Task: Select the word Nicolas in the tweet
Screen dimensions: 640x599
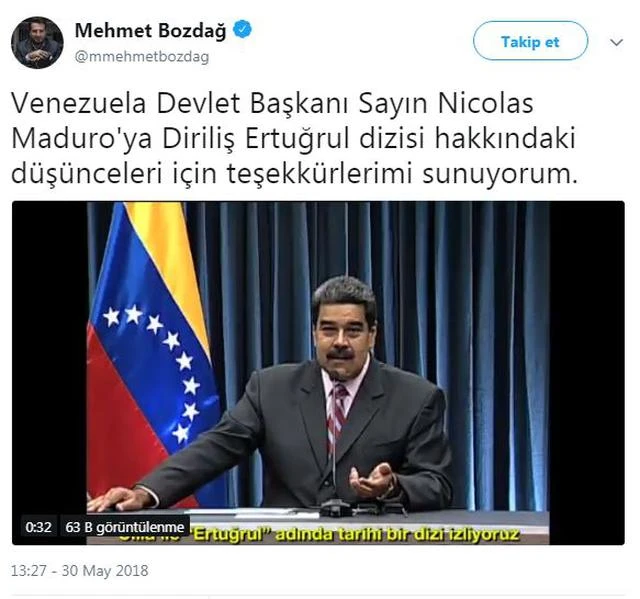Action: point(485,103)
